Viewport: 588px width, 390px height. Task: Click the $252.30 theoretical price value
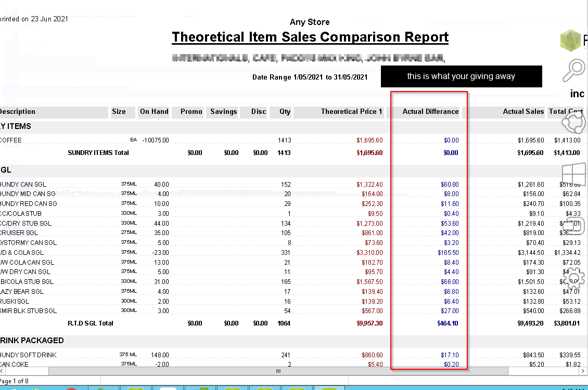pos(372,204)
